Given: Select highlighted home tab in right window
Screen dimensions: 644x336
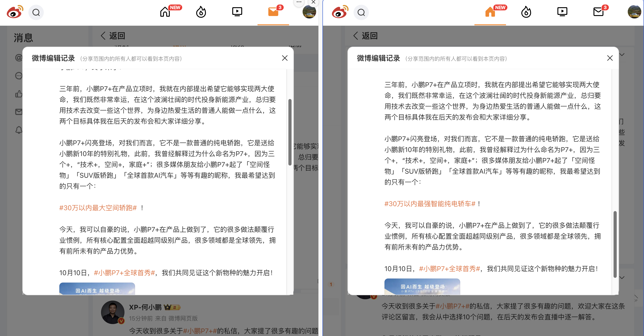Looking at the screenshot, I should click(x=490, y=12).
